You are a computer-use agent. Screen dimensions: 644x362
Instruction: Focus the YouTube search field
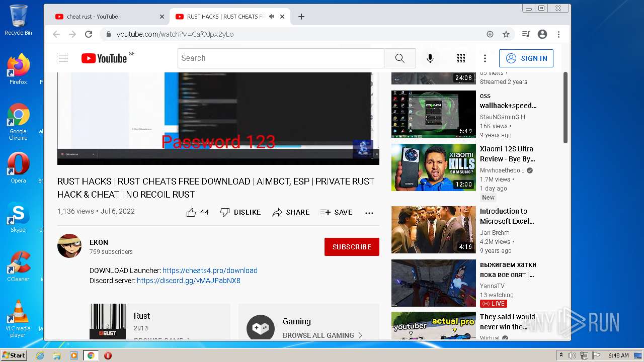(x=281, y=58)
